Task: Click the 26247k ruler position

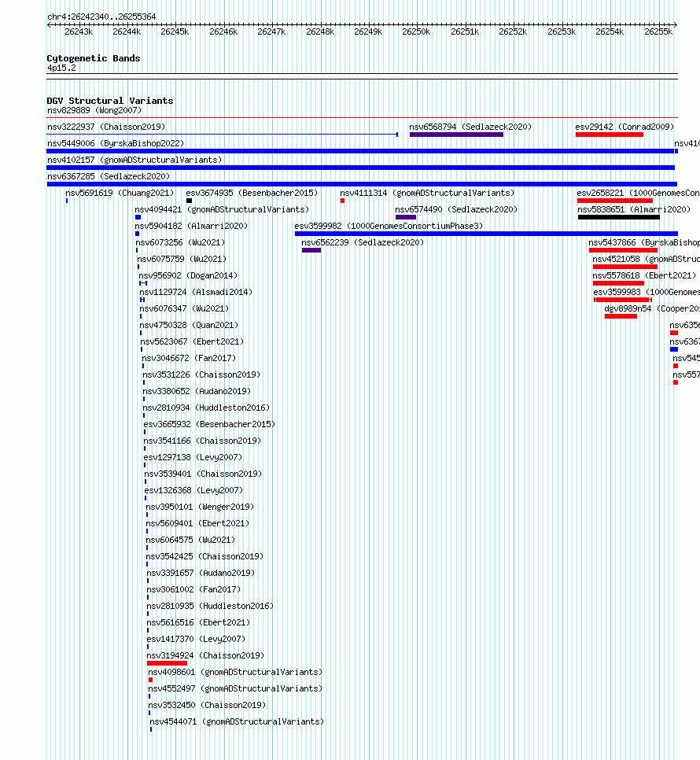Action: click(271, 31)
